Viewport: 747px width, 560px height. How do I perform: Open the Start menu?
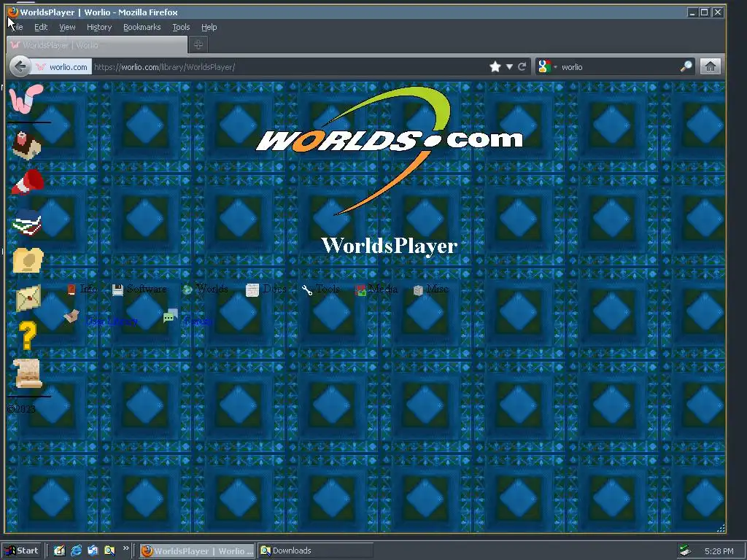pos(22,551)
